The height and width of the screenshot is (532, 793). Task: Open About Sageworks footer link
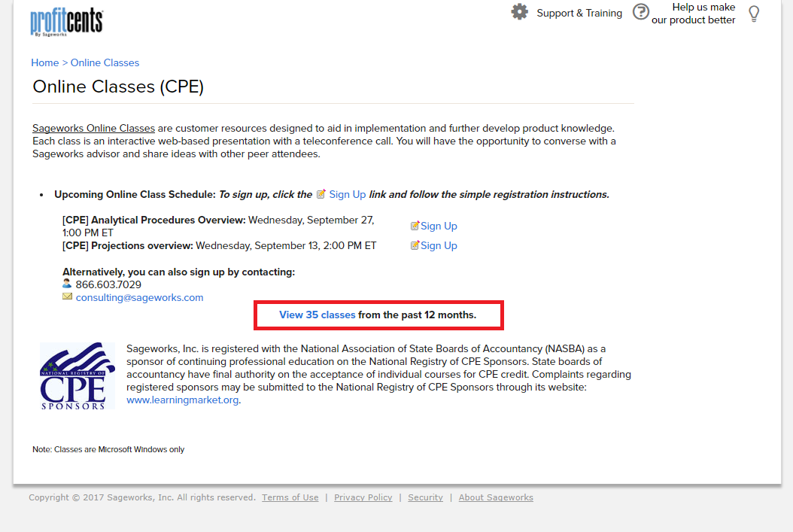click(496, 497)
